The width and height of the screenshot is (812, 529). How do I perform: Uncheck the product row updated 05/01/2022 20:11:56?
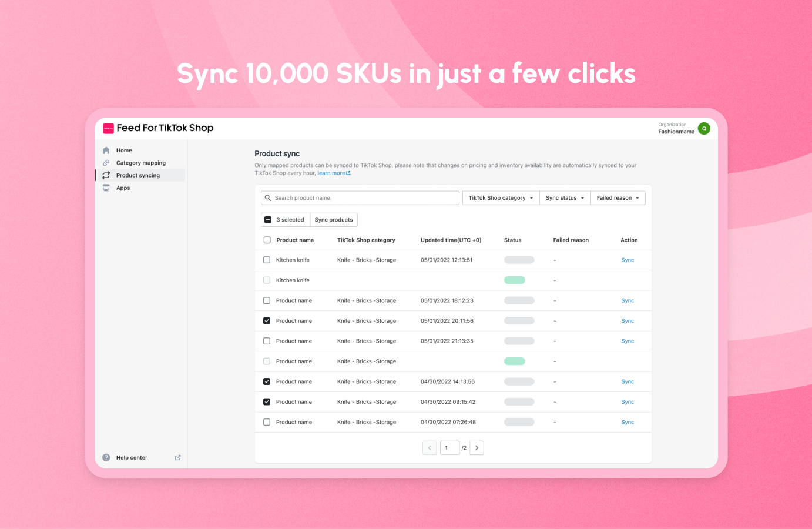tap(267, 321)
